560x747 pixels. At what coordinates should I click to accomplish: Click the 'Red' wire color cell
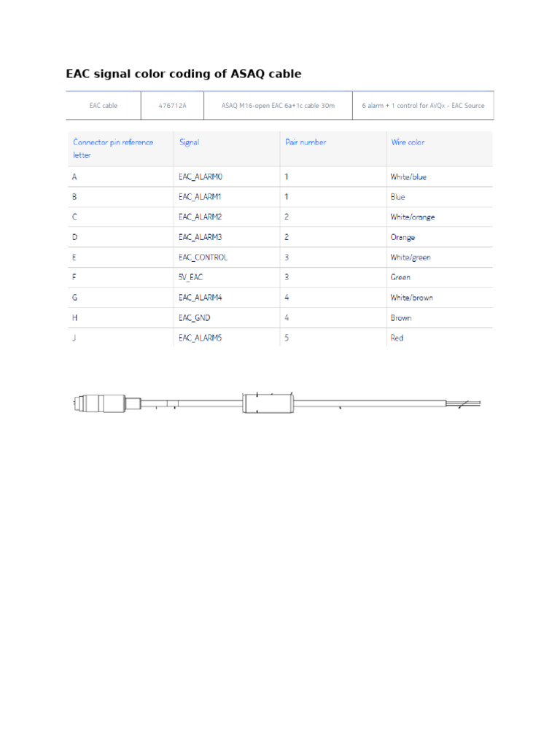point(397,338)
